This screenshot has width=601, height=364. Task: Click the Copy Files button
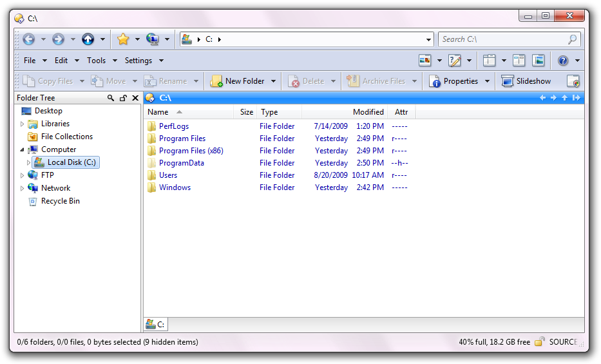coord(48,81)
